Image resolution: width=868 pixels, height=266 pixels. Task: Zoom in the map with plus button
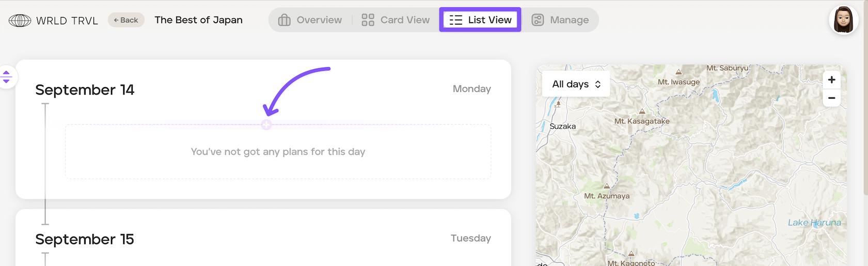(831, 80)
